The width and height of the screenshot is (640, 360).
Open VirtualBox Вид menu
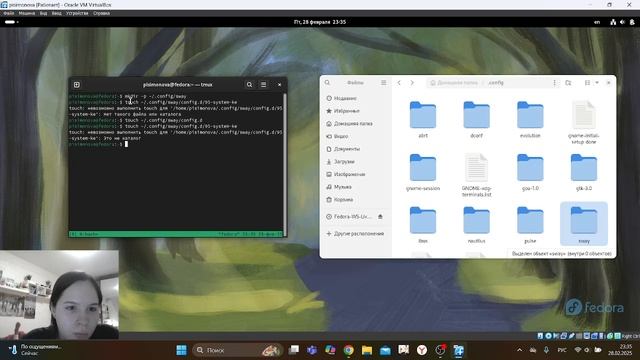pyautogui.click(x=43, y=13)
